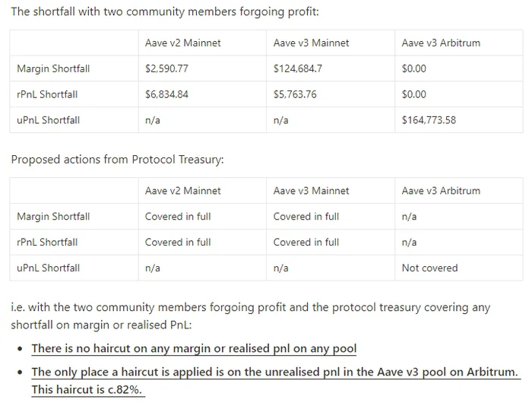
Task: Open underlined 'There is no haircut' link
Action: point(194,349)
